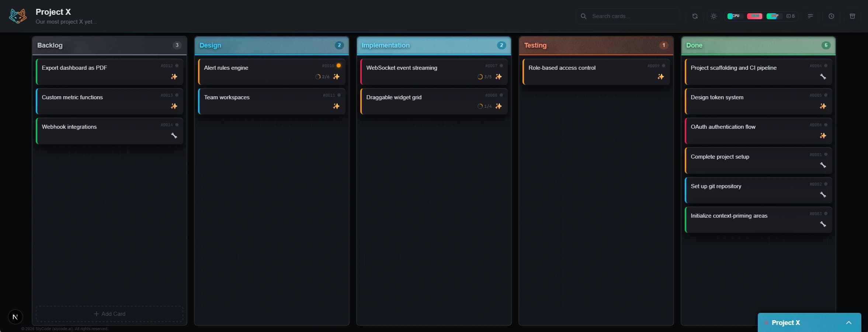Click the #0012 card ID label
The width and height of the screenshot is (868, 332).
(167, 66)
